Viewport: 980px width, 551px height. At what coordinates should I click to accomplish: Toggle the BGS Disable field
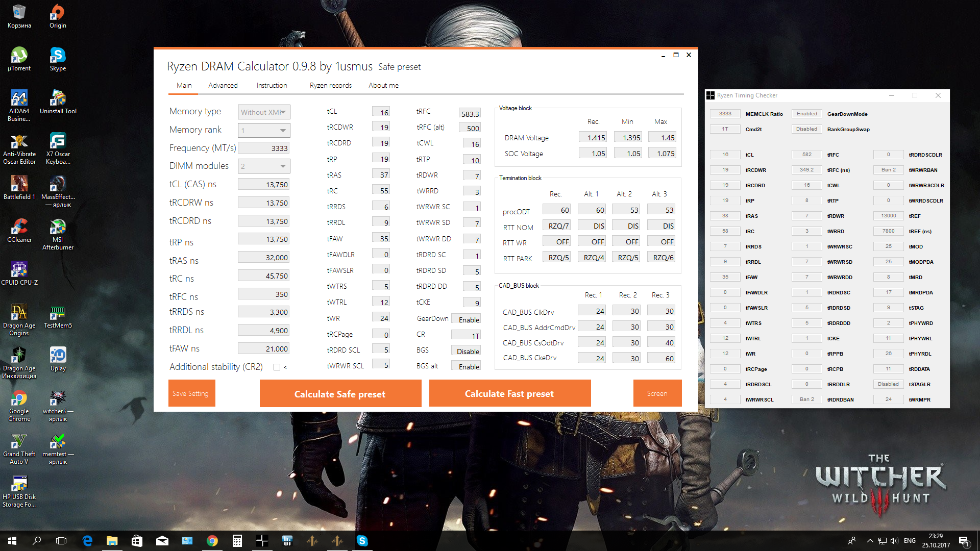(x=466, y=351)
